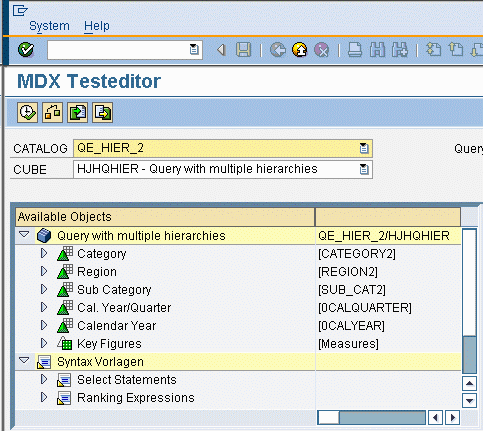Open the command field history dropdown
Viewport: 483px width, 431px height.
click(194, 49)
